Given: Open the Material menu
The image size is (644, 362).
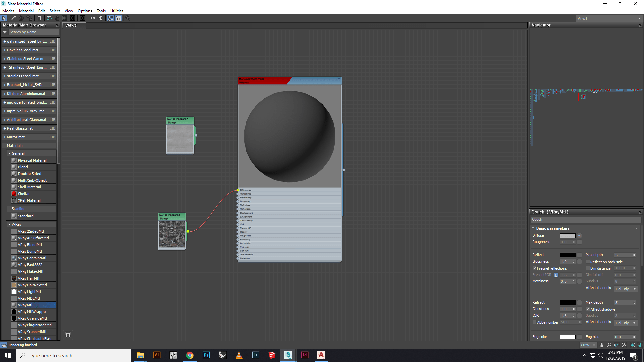Looking at the screenshot, I should [26, 11].
